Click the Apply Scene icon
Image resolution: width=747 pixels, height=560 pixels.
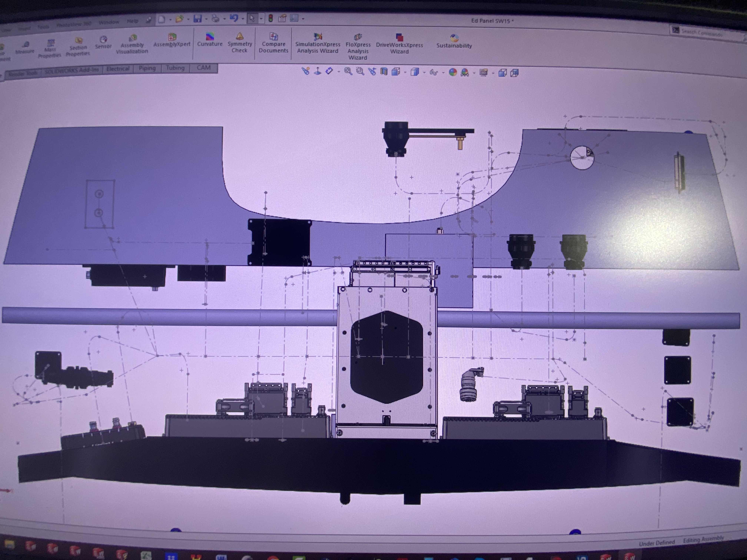[465, 72]
